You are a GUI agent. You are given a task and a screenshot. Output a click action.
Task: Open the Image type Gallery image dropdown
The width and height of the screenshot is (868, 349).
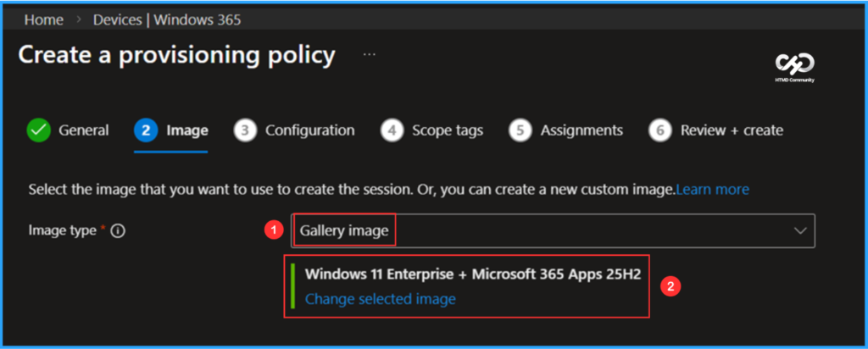553,230
